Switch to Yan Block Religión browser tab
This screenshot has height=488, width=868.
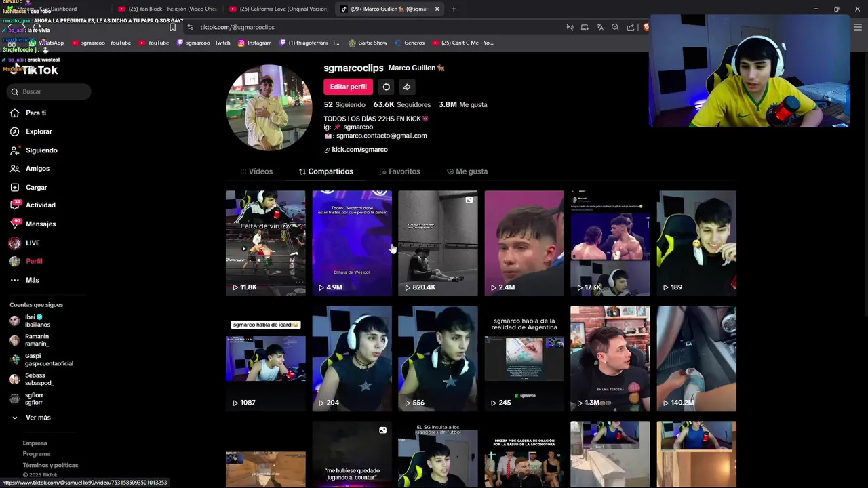(167, 9)
